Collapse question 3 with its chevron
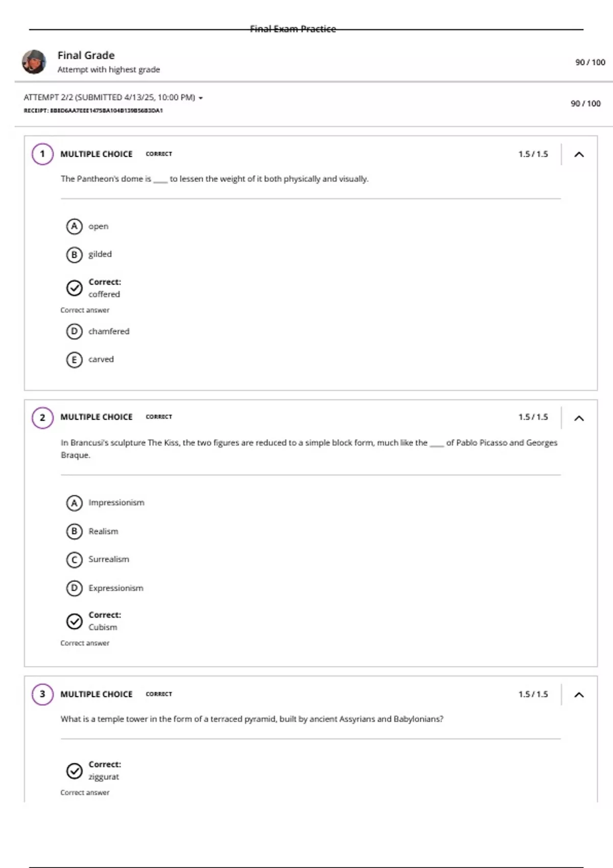 pyautogui.click(x=579, y=694)
